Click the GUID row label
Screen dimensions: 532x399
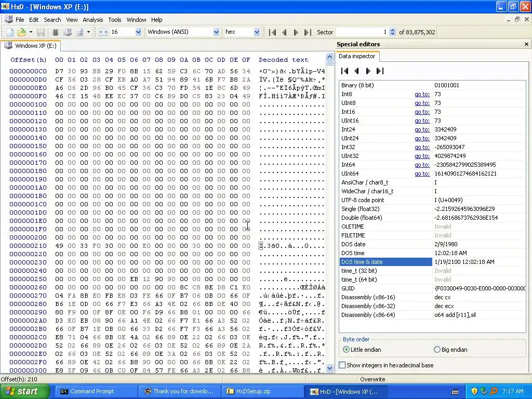tap(348, 288)
